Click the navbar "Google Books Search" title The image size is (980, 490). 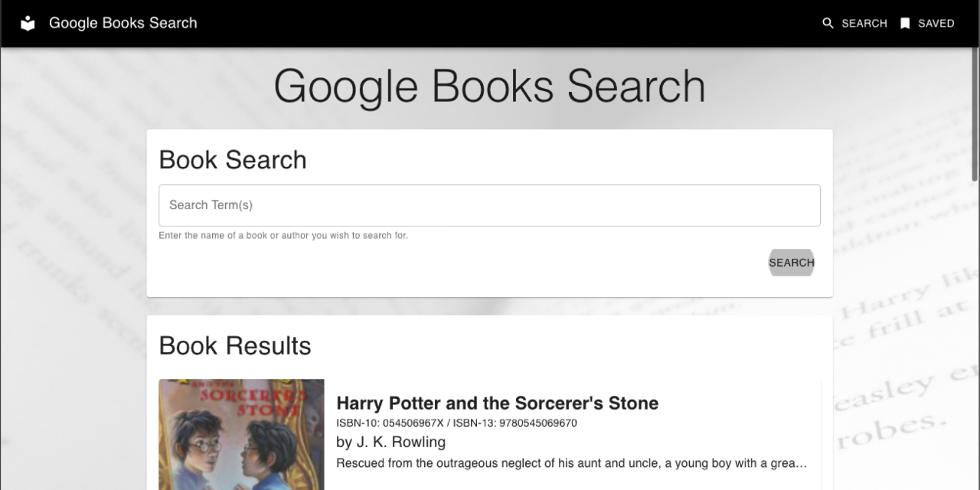(122, 23)
